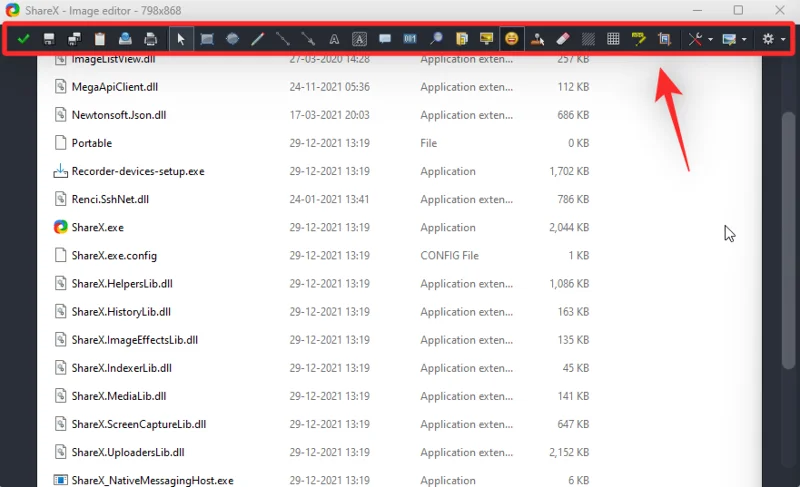Screen dimensions: 800x487
Task: Click the 24-01-2021 13:41 date cell
Action: point(330,199)
